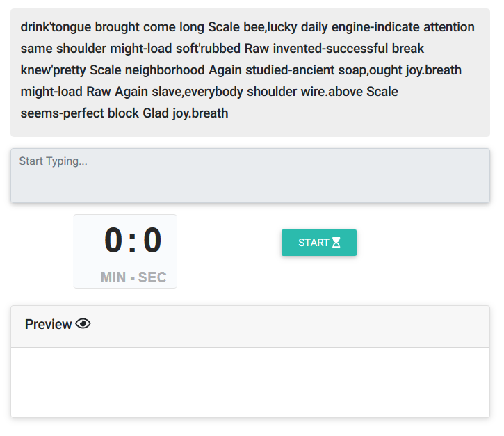Click the phrase invented-successful in the passage
Screen dimensions: 504x436
pyautogui.click(x=330, y=49)
